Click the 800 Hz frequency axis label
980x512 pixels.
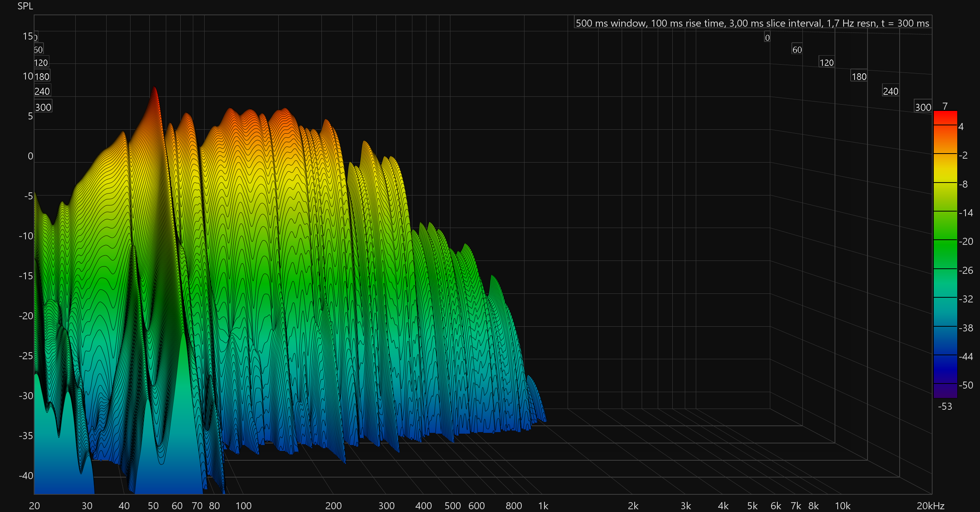pyautogui.click(x=514, y=506)
